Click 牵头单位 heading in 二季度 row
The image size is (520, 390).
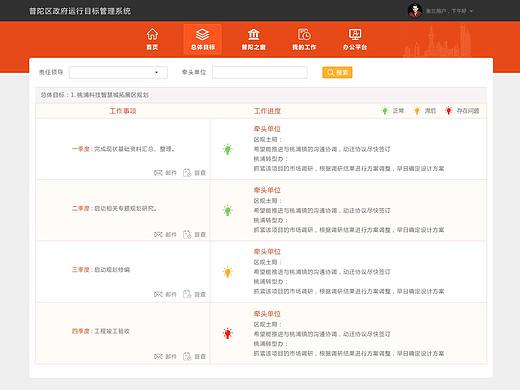tap(267, 190)
